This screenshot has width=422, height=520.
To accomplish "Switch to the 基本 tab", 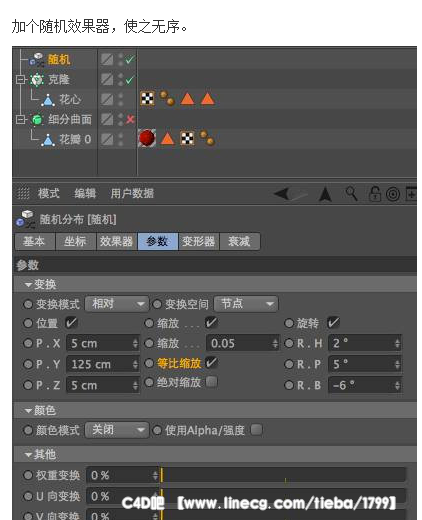I will tap(35, 241).
